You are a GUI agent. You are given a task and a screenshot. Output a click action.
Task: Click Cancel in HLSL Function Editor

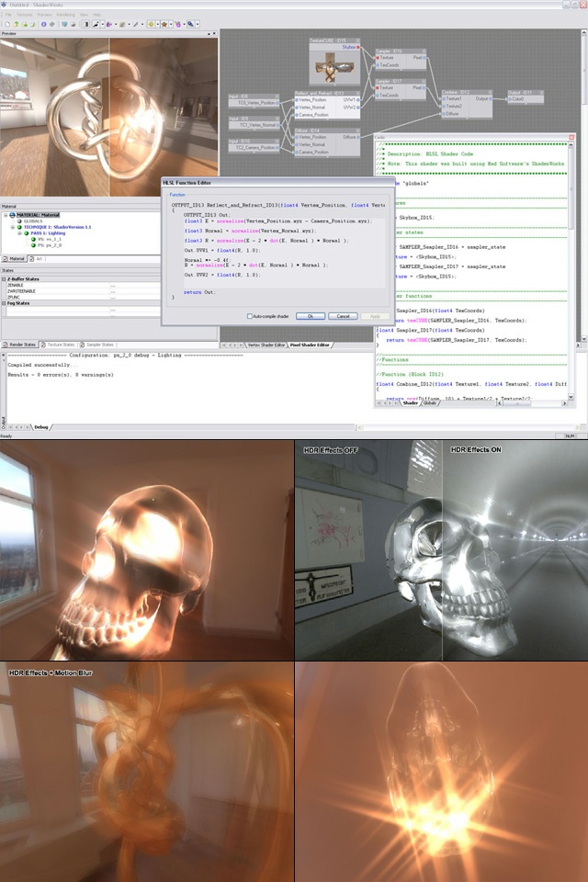pyautogui.click(x=343, y=316)
